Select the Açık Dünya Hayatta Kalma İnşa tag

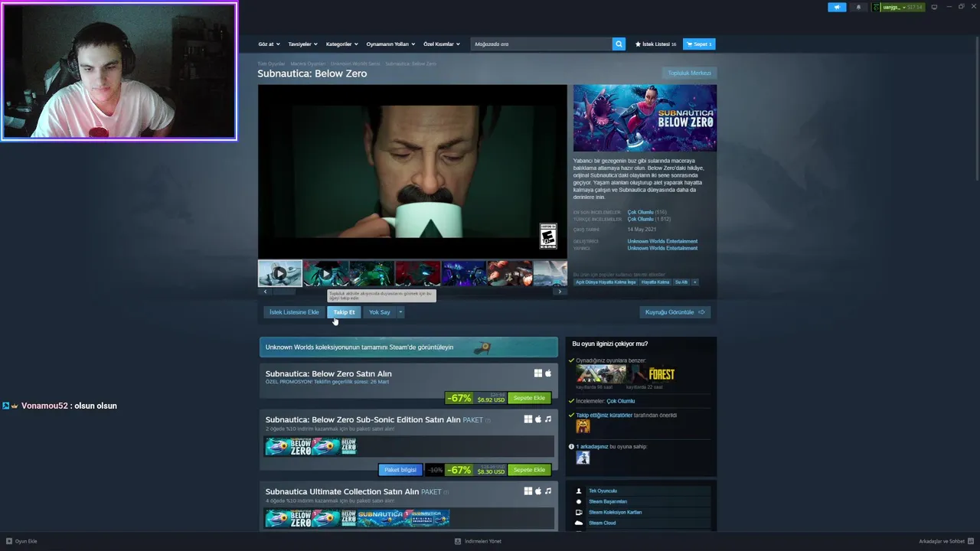click(x=606, y=282)
